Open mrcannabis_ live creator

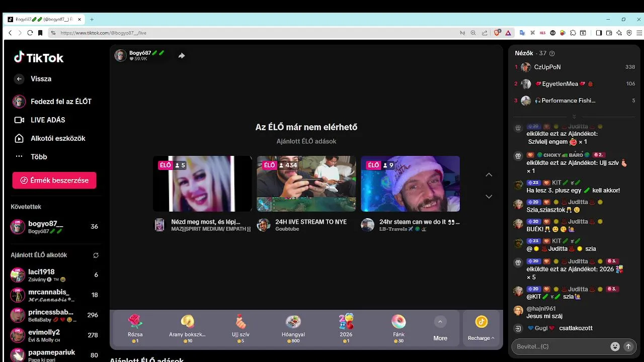(54, 295)
